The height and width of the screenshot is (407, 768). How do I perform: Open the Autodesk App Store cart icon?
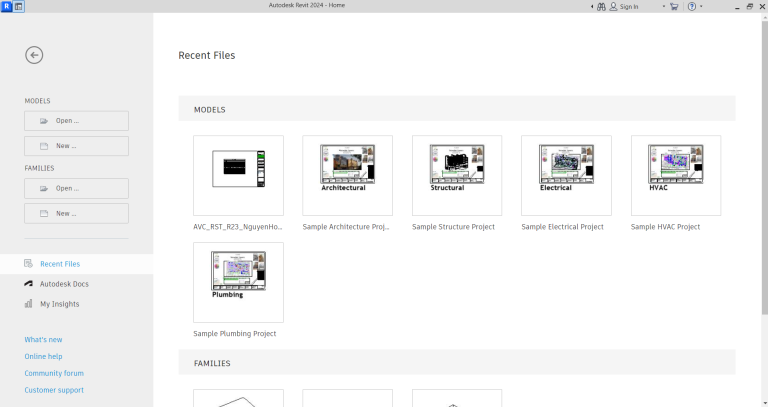point(674,6)
